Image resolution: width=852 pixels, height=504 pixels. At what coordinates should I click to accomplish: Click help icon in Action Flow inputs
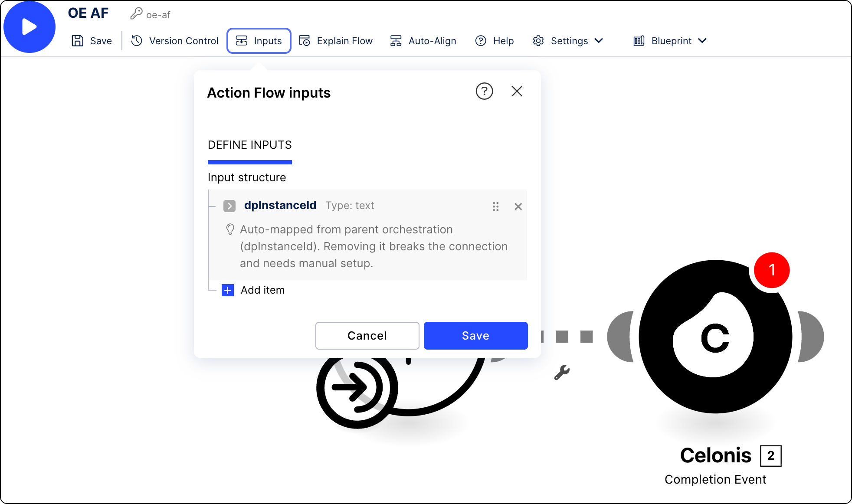[x=484, y=91]
